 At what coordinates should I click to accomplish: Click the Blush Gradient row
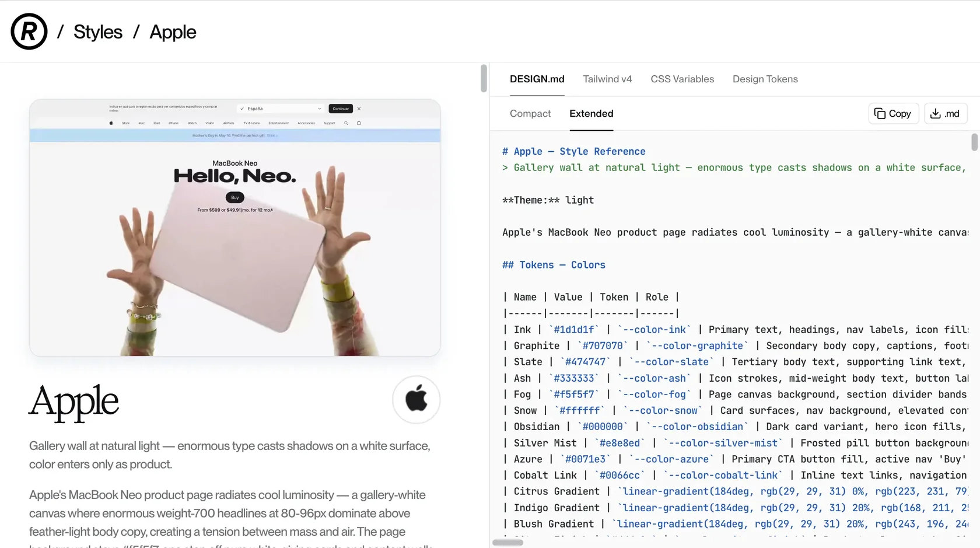[x=735, y=525]
